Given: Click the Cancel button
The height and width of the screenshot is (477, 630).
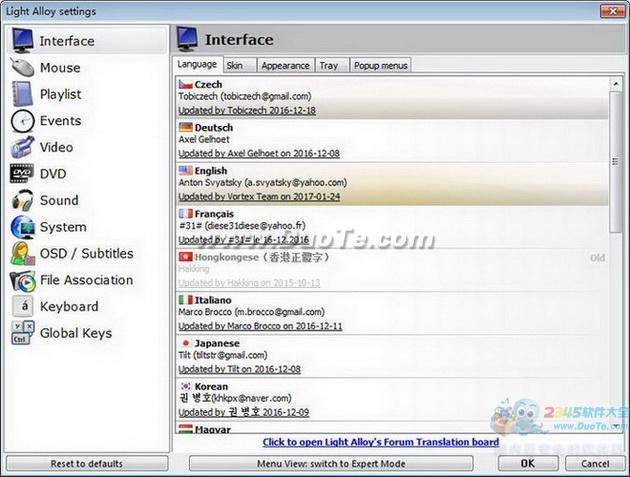Looking at the screenshot, I should pyautogui.click(x=595, y=463).
